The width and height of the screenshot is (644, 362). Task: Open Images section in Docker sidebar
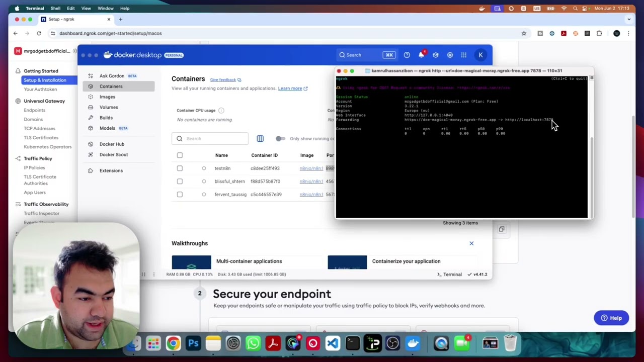pos(107,97)
